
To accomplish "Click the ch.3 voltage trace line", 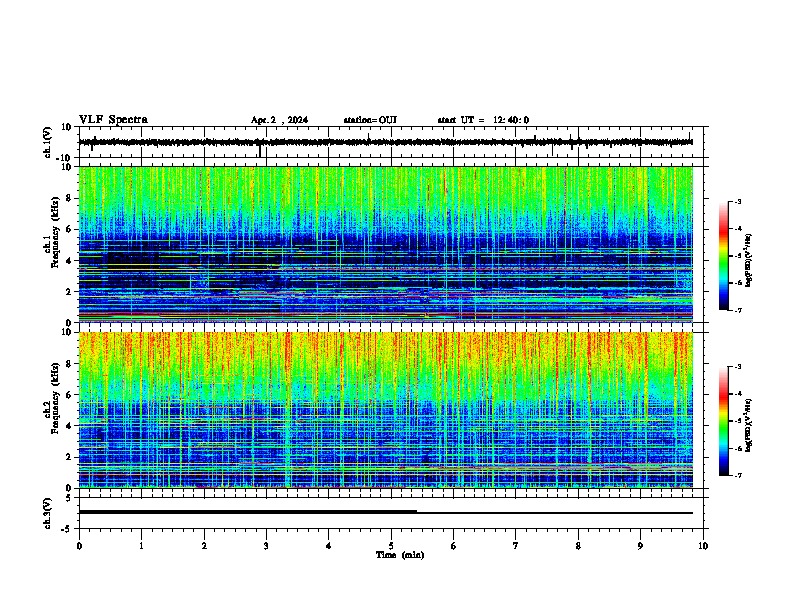I will click(x=386, y=513).
